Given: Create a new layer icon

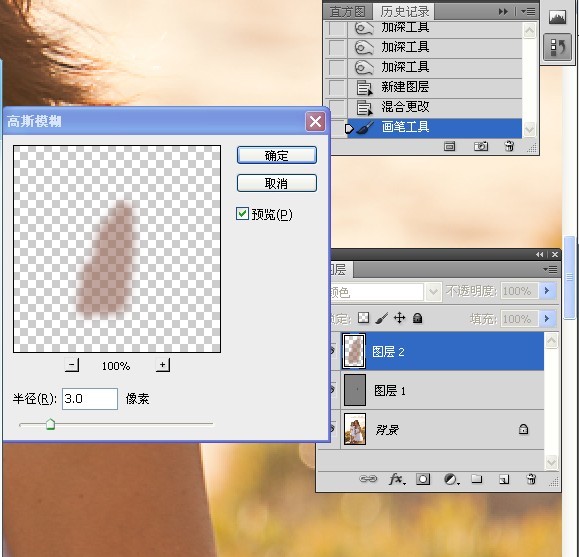Looking at the screenshot, I should (x=504, y=479).
